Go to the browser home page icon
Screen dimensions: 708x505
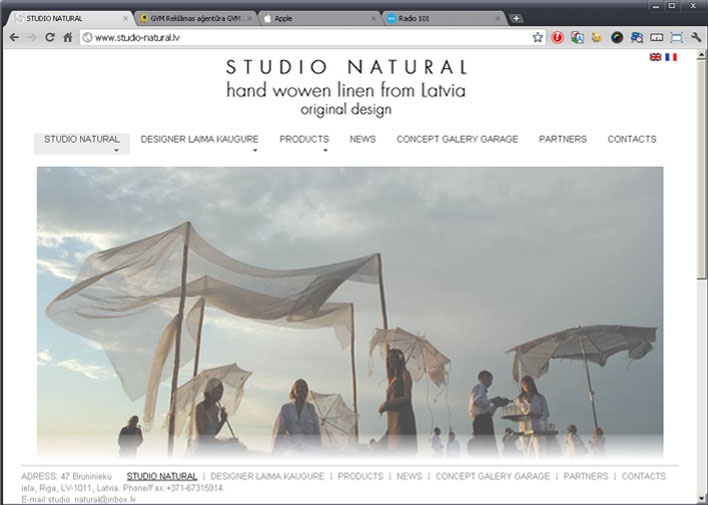[x=68, y=37]
